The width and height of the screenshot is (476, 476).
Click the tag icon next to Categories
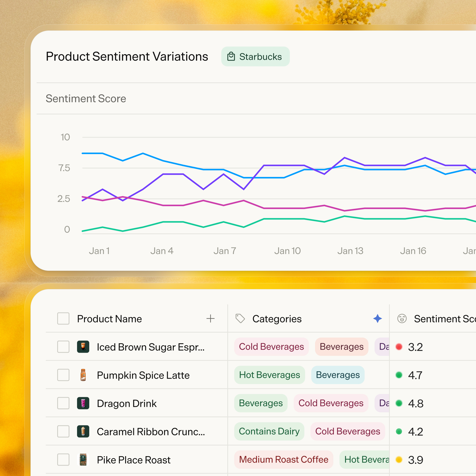[x=240, y=318]
